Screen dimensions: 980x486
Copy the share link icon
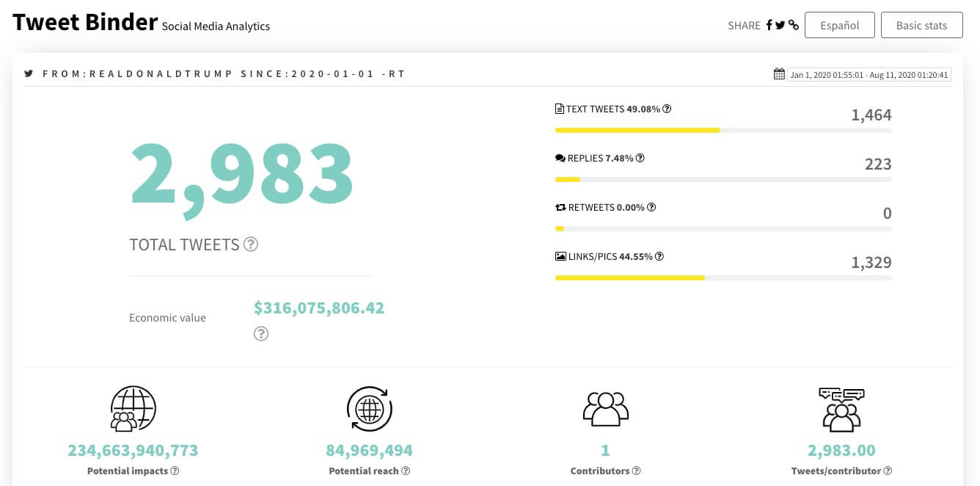[793, 25]
